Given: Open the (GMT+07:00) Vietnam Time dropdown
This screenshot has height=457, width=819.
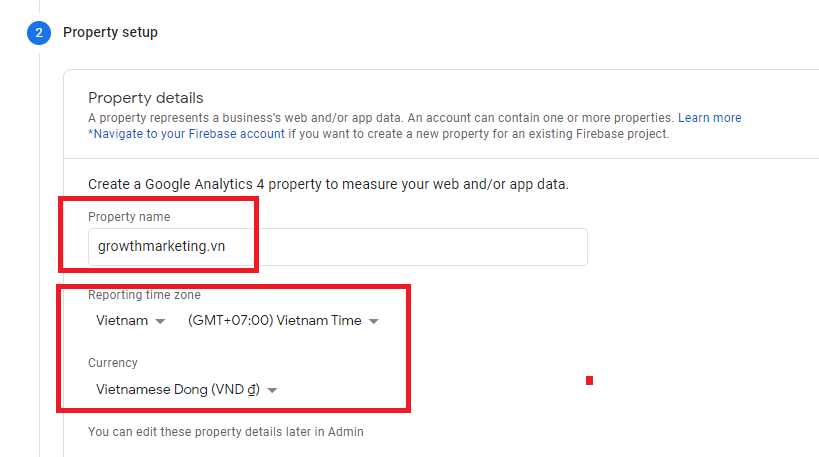Looking at the screenshot, I should (x=283, y=321).
